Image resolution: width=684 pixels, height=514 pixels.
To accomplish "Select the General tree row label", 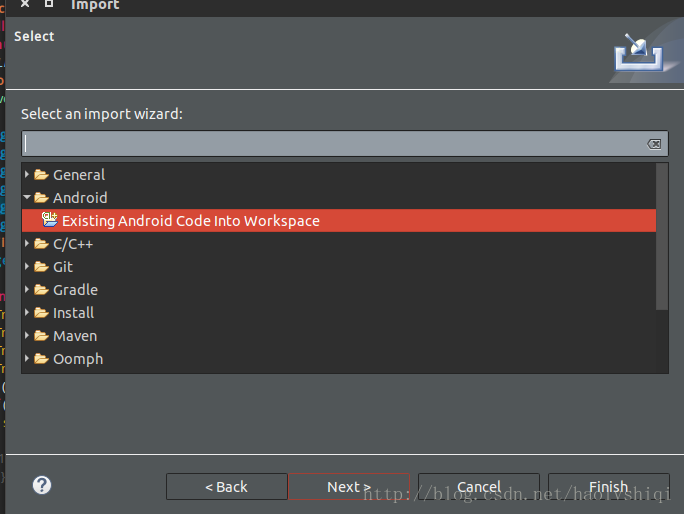I will click(79, 175).
